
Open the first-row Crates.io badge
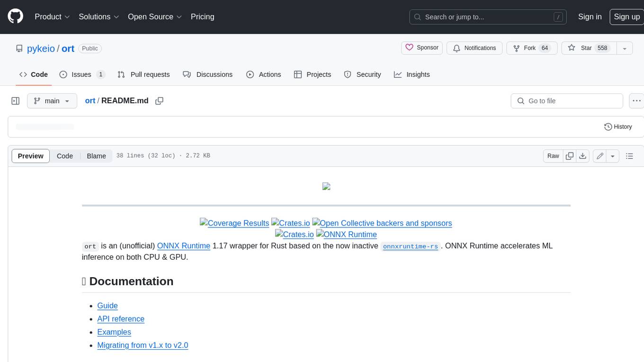pyautogui.click(x=291, y=223)
